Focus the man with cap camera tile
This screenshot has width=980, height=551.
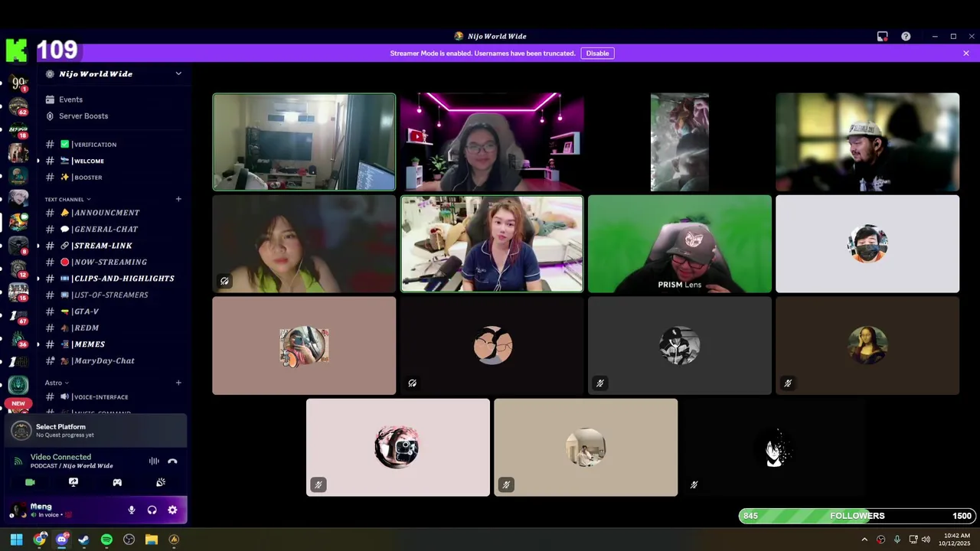click(x=867, y=142)
